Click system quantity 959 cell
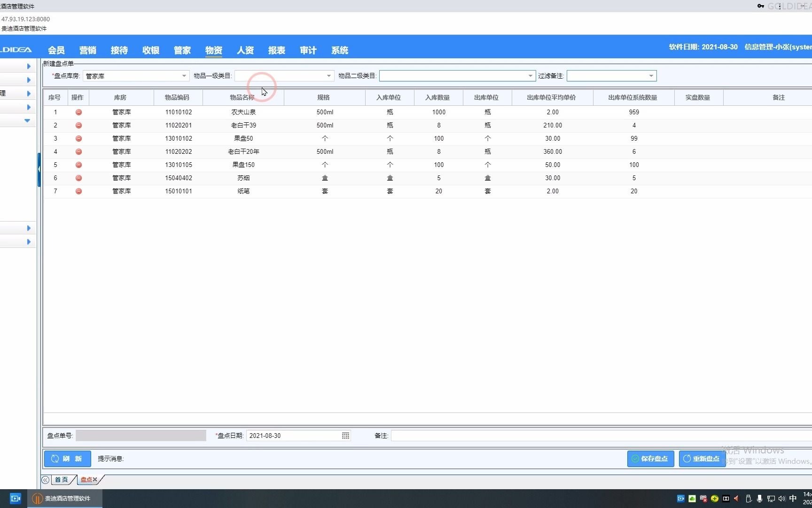The width and height of the screenshot is (812, 508). (x=634, y=112)
